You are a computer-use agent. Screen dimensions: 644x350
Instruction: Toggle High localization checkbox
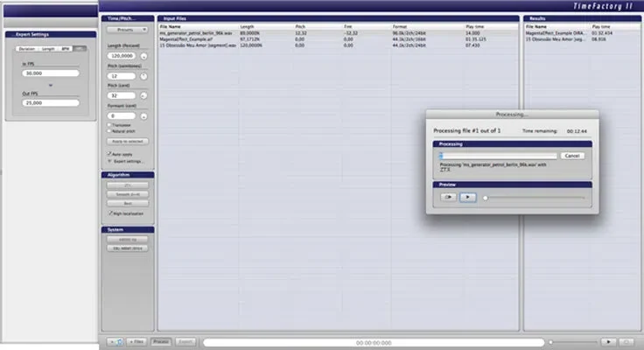110,213
